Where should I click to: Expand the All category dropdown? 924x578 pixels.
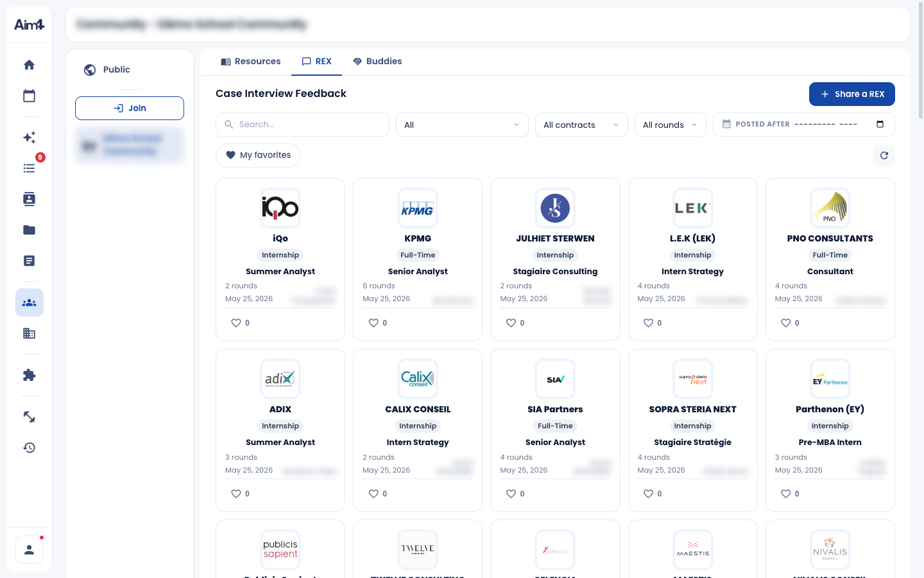462,125
